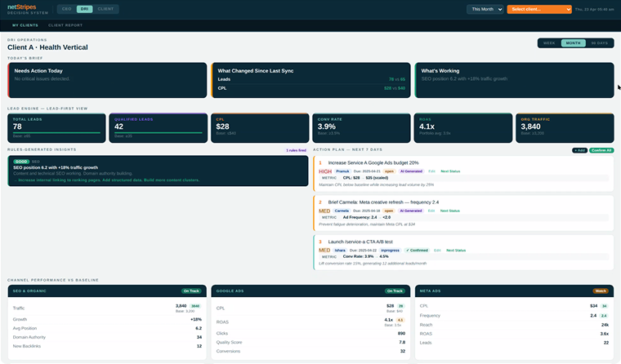This screenshot has height=364, width=621.
Task: Click the Reach row in Meta Ads
Action: 514,325
